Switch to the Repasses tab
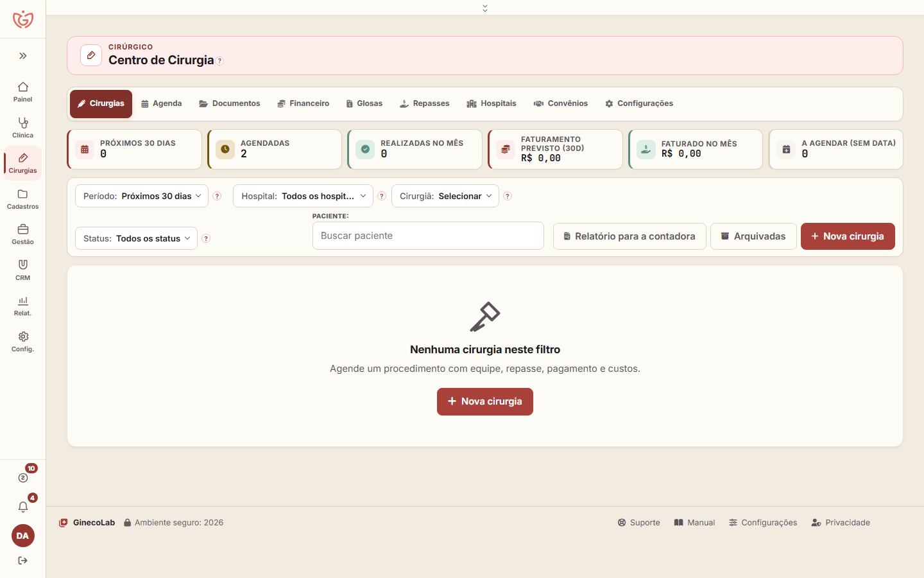 coord(424,103)
